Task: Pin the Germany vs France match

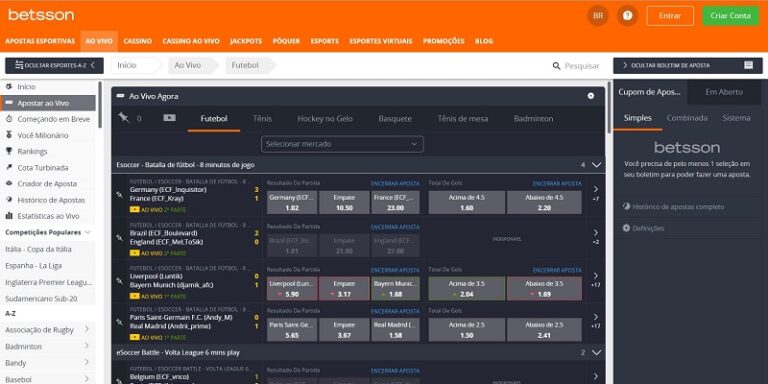Action: click(119, 195)
